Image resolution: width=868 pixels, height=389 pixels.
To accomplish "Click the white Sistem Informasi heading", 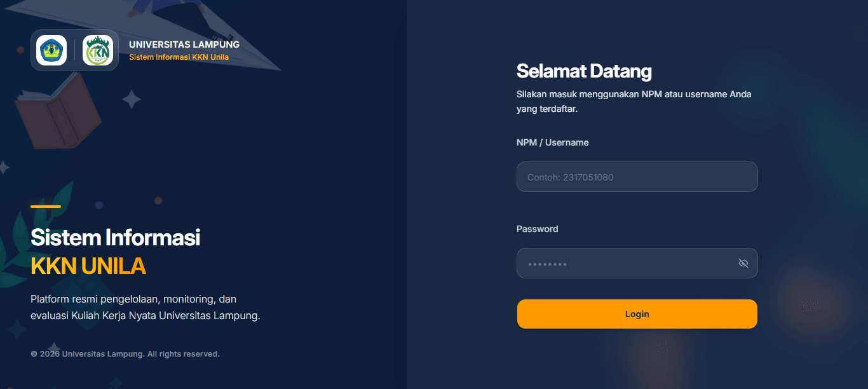I will tap(116, 238).
